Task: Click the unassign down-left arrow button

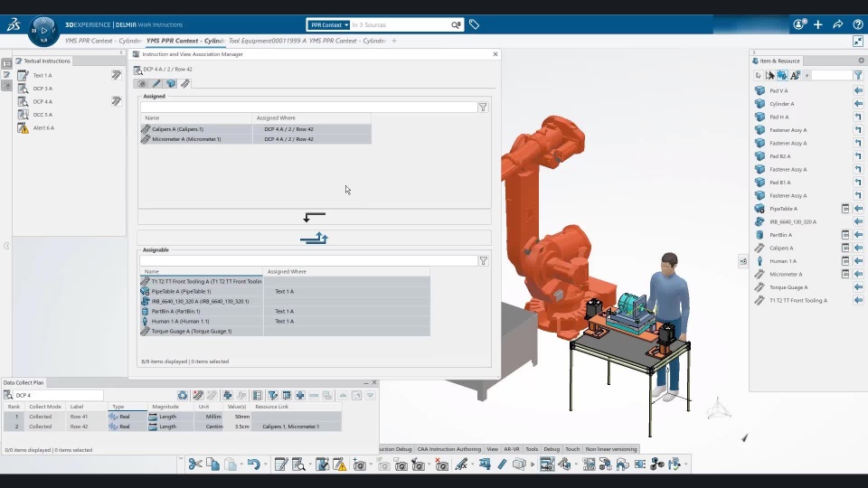Action: tap(314, 217)
